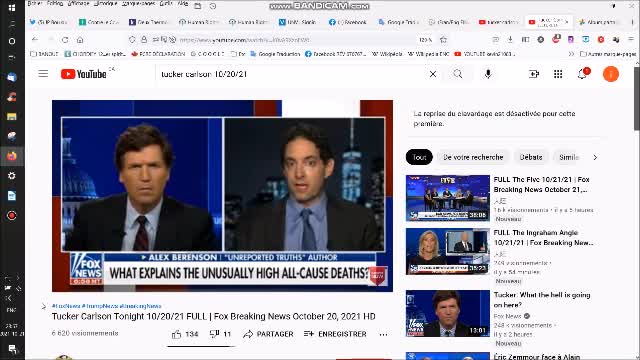Dislike the video with thumbs-down button

coord(220,334)
